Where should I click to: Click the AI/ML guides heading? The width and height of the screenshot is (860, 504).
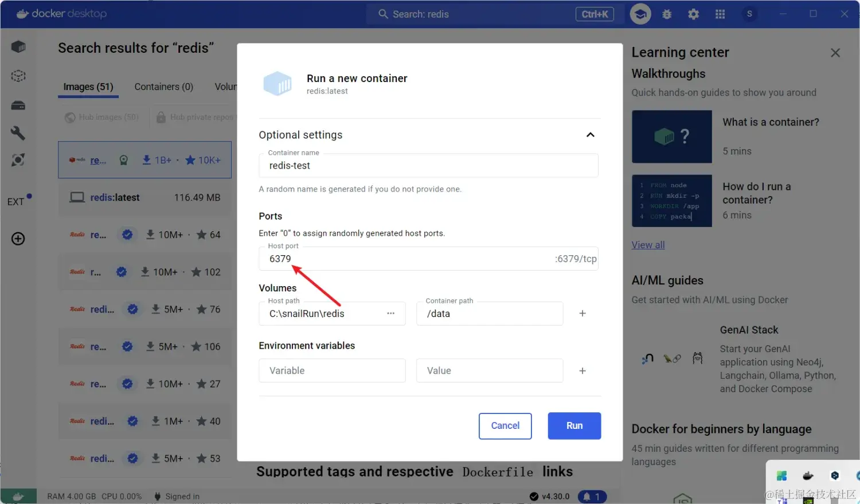coord(667,280)
